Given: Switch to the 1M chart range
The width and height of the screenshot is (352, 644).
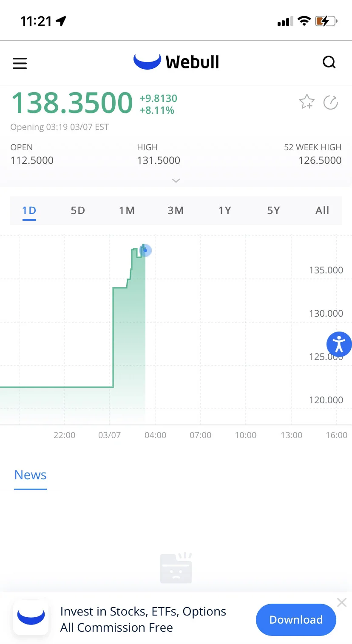Looking at the screenshot, I should point(127,211).
